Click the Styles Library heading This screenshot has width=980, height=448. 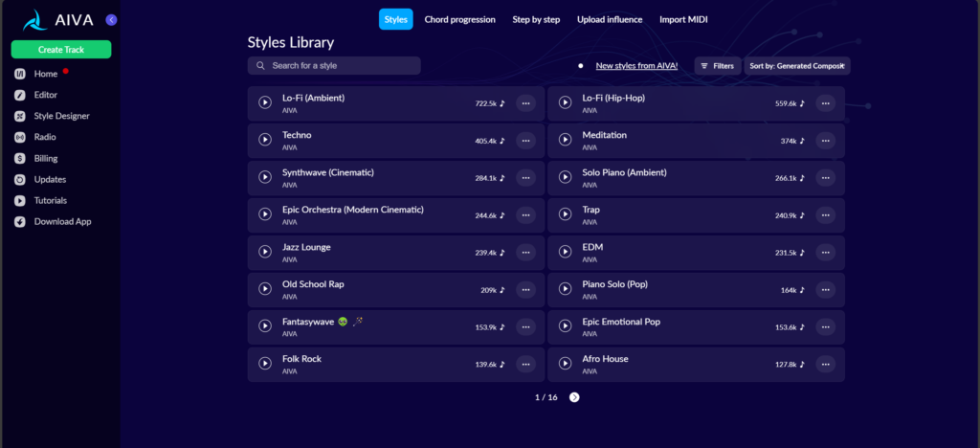point(291,42)
